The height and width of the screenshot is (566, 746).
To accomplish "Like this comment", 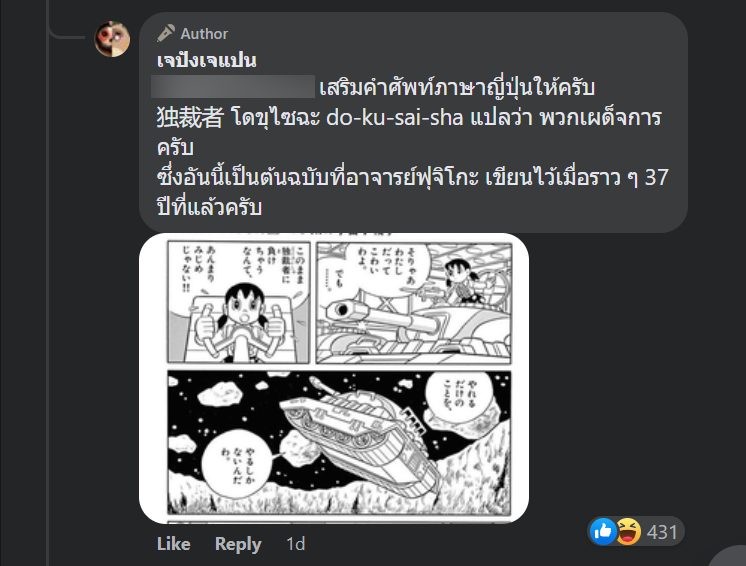I will click(174, 544).
